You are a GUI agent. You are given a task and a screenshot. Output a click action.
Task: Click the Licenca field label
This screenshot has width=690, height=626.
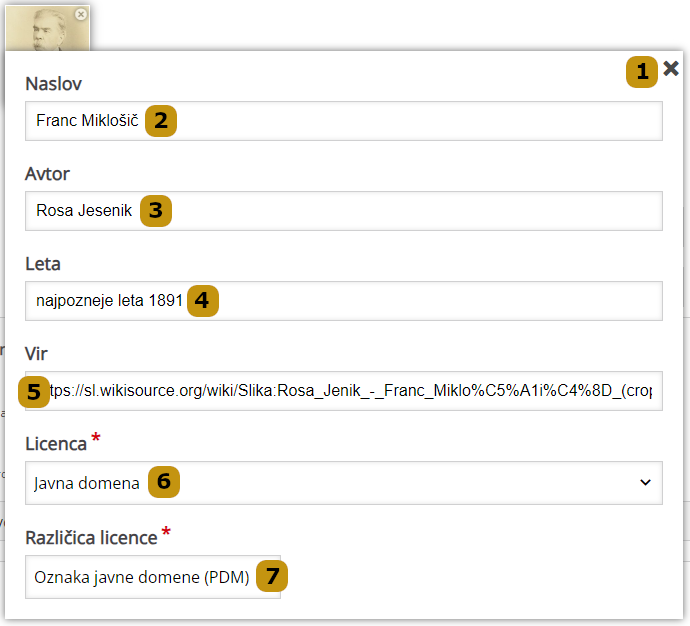pyautogui.click(x=57, y=444)
